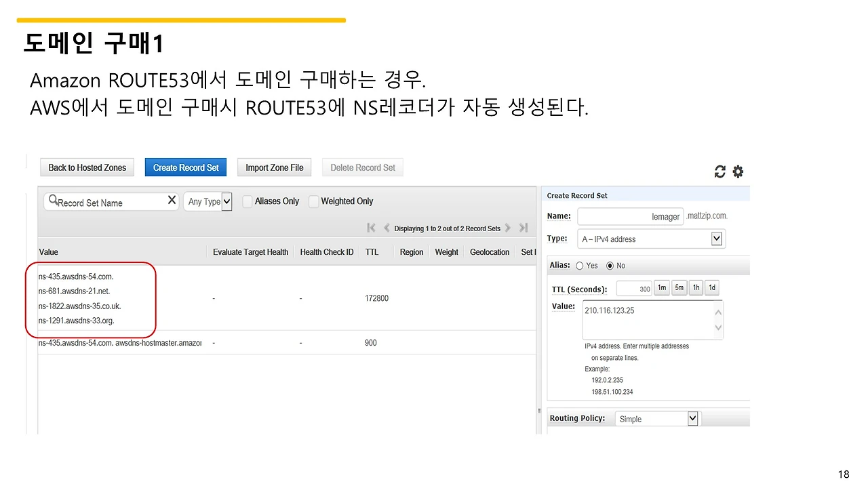Click the up arrow in the Value box

tap(718, 312)
